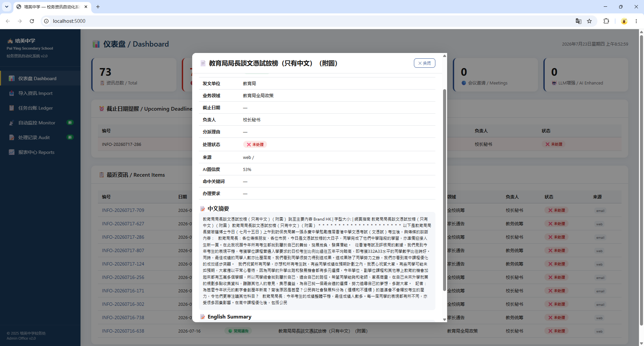
Task: Click the 校长秘书 value beside 负责人 in modal
Action: point(252,120)
